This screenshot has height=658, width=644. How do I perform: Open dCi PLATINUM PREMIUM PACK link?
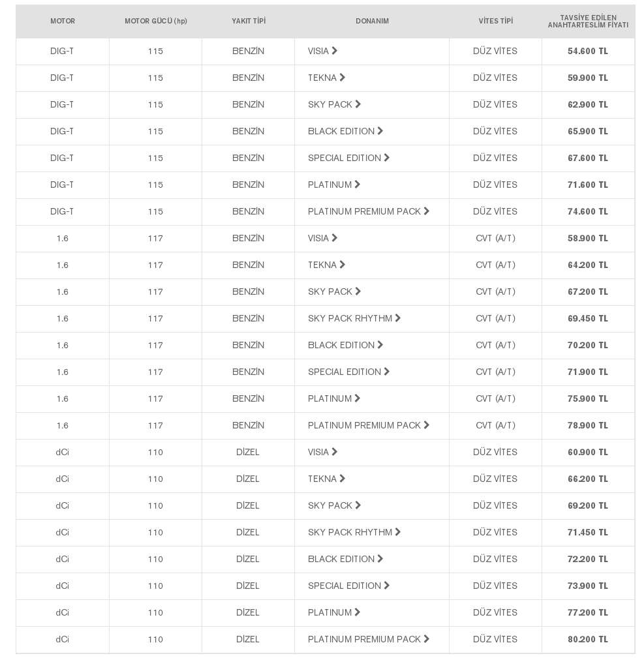369,639
